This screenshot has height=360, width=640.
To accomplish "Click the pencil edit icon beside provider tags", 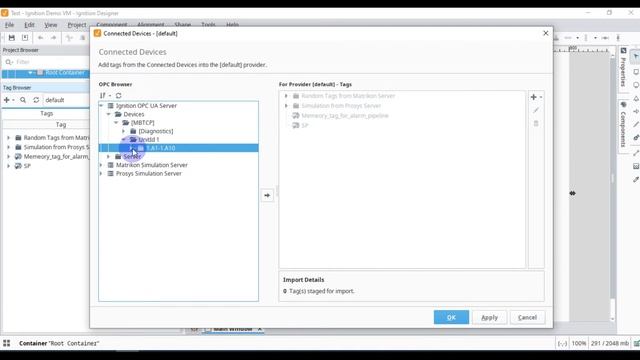I will [536, 110].
